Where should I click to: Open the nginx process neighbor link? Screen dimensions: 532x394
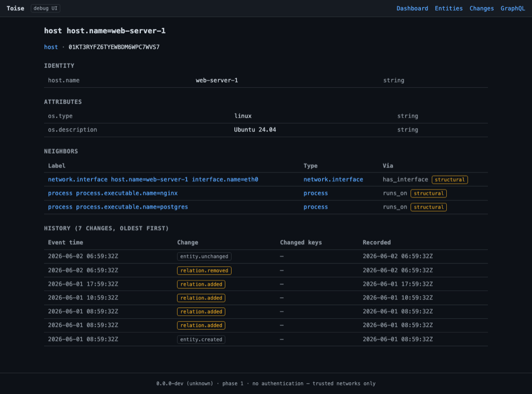pyautogui.click(x=113, y=193)
